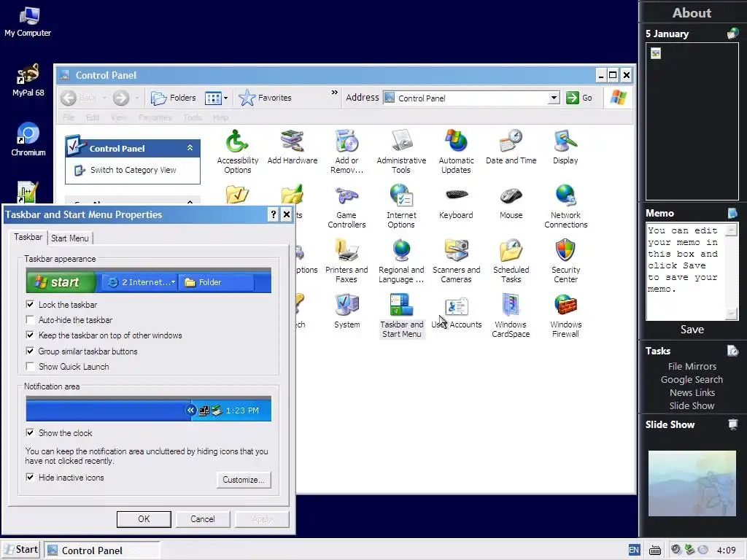The image size is (747, 560).
Task: Open News Links in Tasks panel
Action: click(x=692, y=392)
